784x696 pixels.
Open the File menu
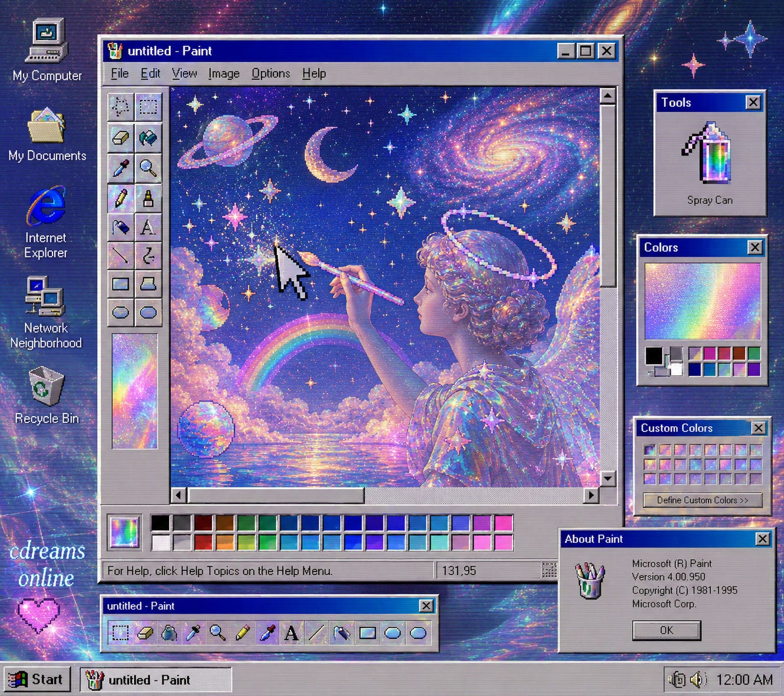point(120,74)
